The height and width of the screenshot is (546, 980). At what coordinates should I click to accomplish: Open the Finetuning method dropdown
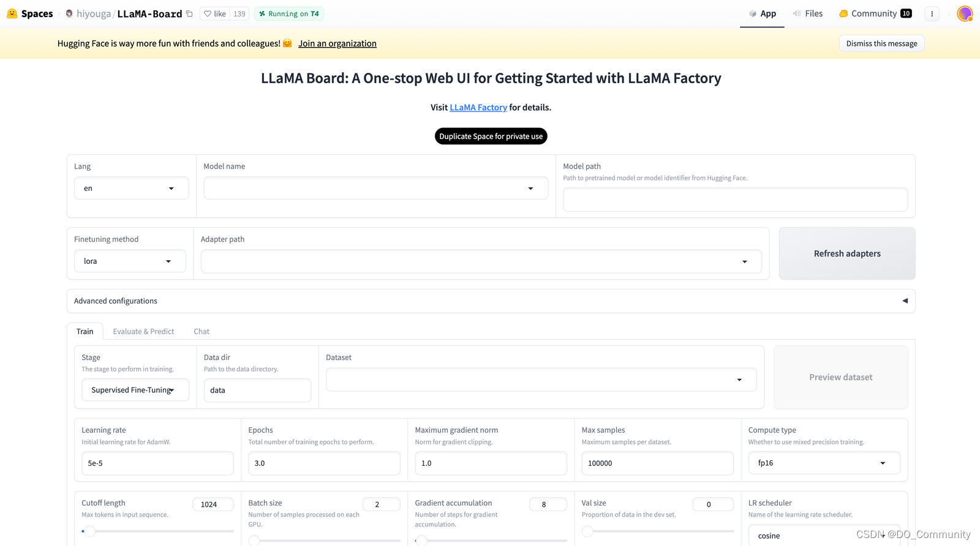point(130,261)
